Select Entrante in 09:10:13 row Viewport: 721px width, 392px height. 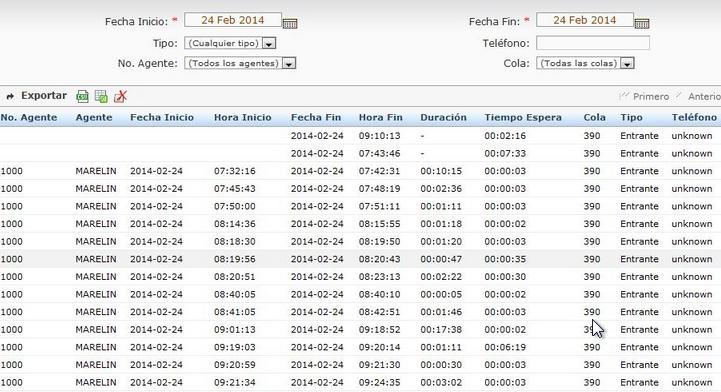[x=639, y=136]
